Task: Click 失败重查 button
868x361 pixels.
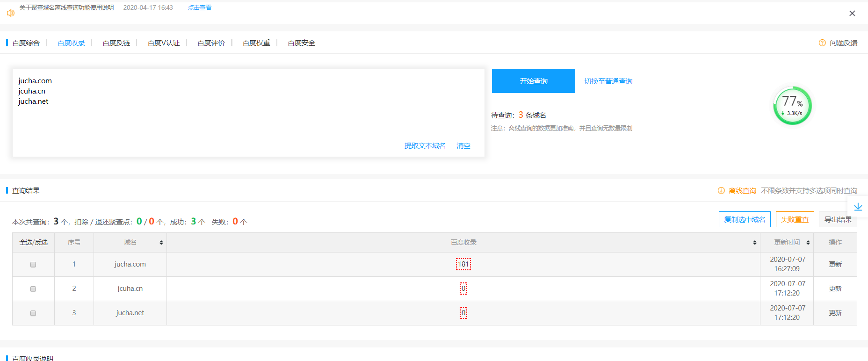Action: point(795,219)
